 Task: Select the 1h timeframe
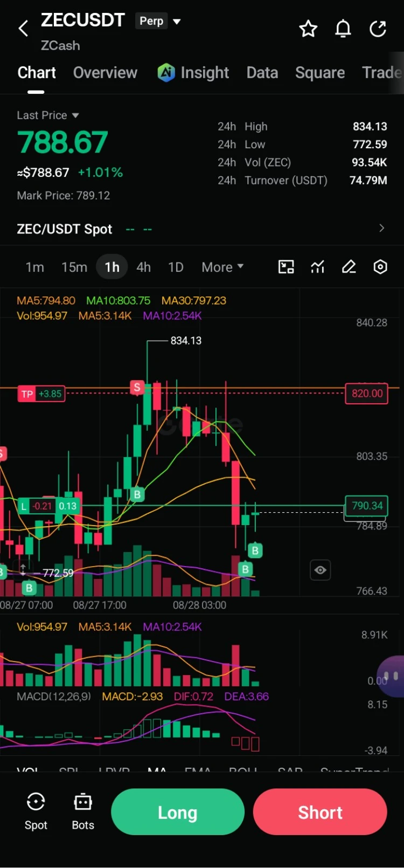pyautogui.click(x=112, y=267)
